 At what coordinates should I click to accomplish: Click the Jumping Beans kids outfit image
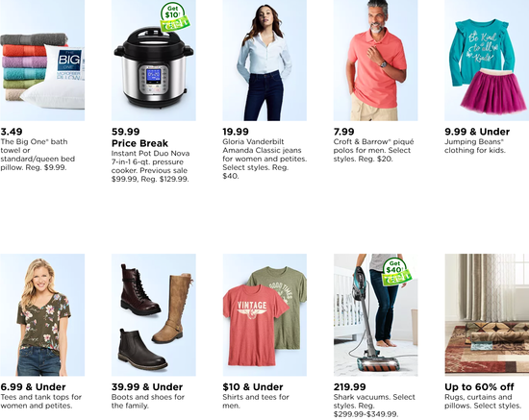click(487, 61)
